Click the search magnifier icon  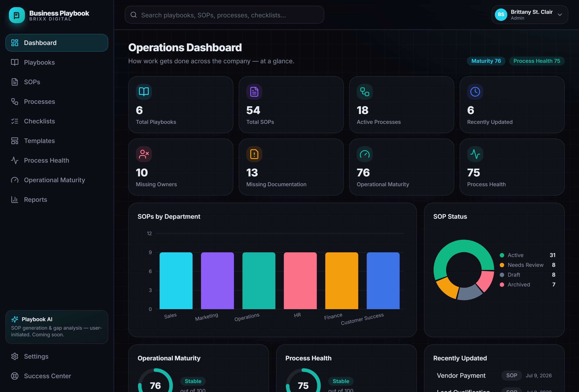pos(134,15)
